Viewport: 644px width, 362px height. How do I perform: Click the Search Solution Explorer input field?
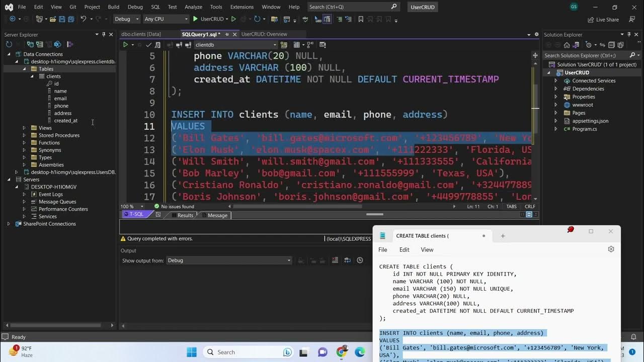click(584, 55)
